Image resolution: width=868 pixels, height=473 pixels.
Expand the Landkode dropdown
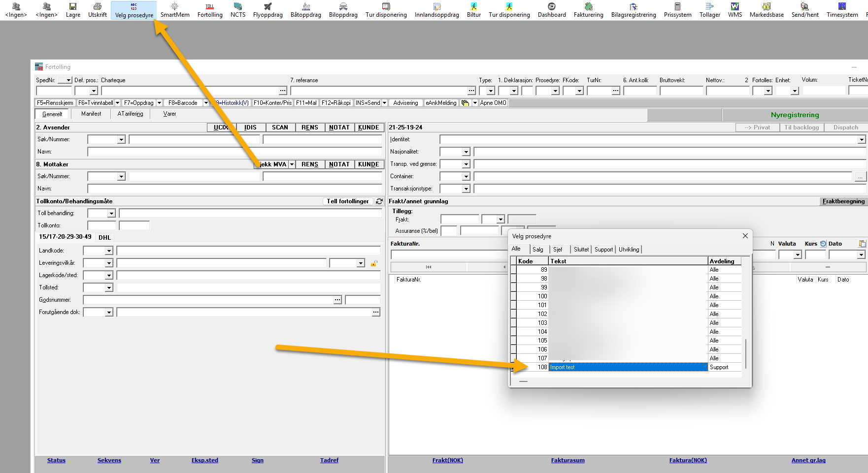coord(109,251)
